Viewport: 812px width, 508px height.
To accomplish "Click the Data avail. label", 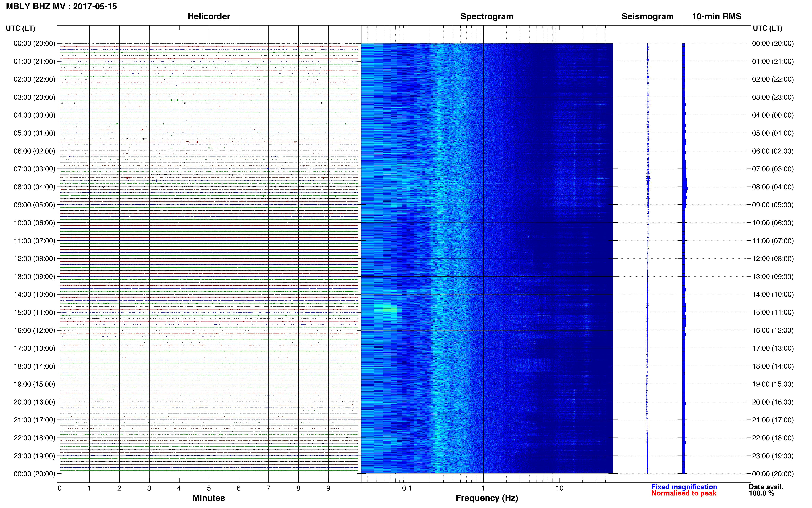I will pos(766,487).
